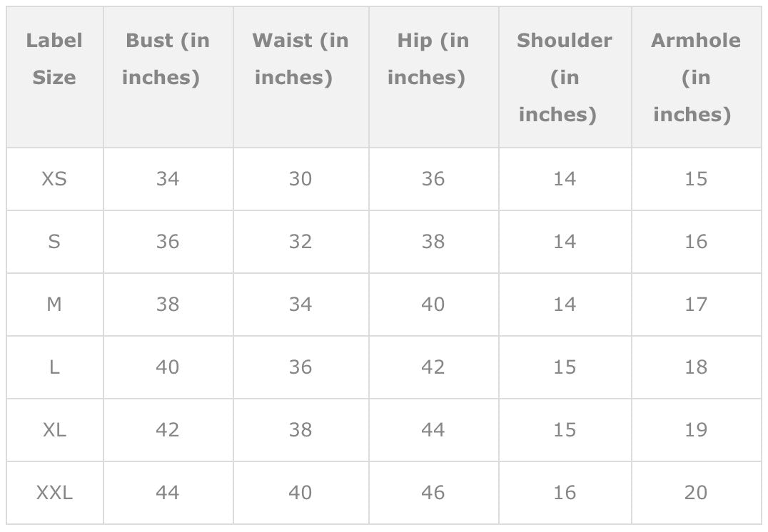The image size is (768, 532).
Task: Click the Bust (in inches) header
Action: coord(168,59)
